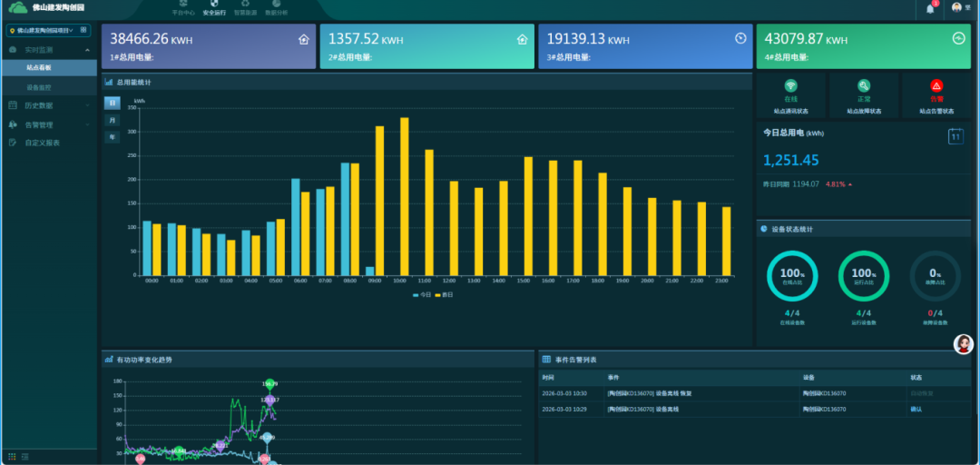Click the red 告警 station alarm status icon

(x=936, y=86)
